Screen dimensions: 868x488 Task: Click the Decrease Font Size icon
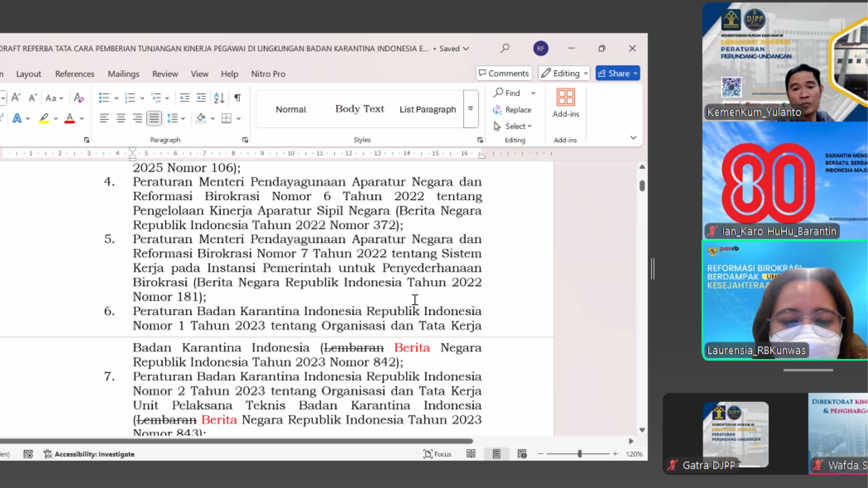coord(32,98)
